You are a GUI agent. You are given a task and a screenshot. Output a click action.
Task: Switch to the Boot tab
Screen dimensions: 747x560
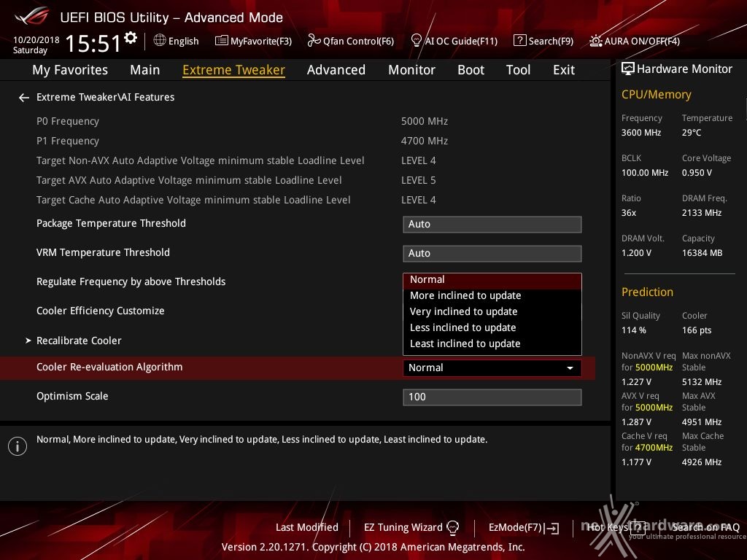coord(471,70)
